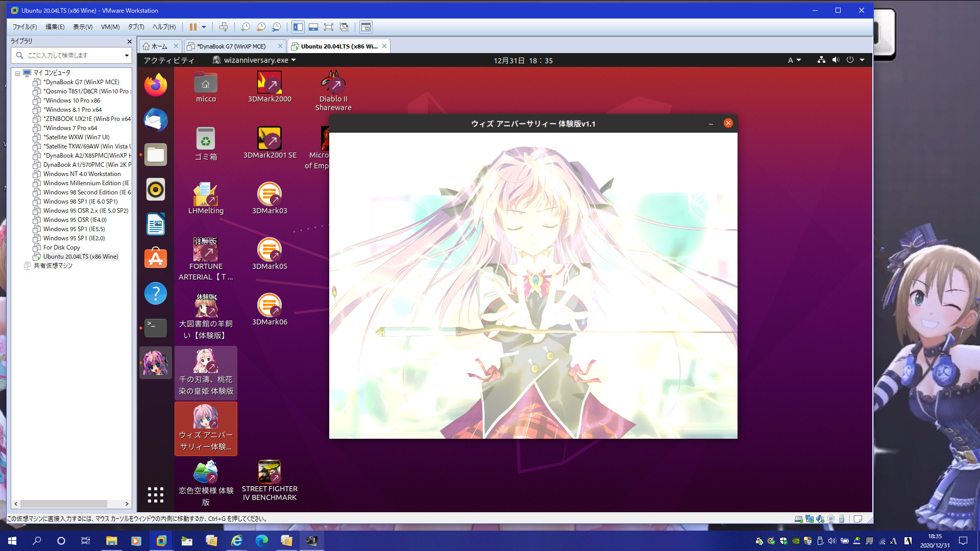This screenshot has width=980, height=551.
Task: Minimize the ウィズ アニバーサリー 体験版 game window
Action: click(710, 123)
